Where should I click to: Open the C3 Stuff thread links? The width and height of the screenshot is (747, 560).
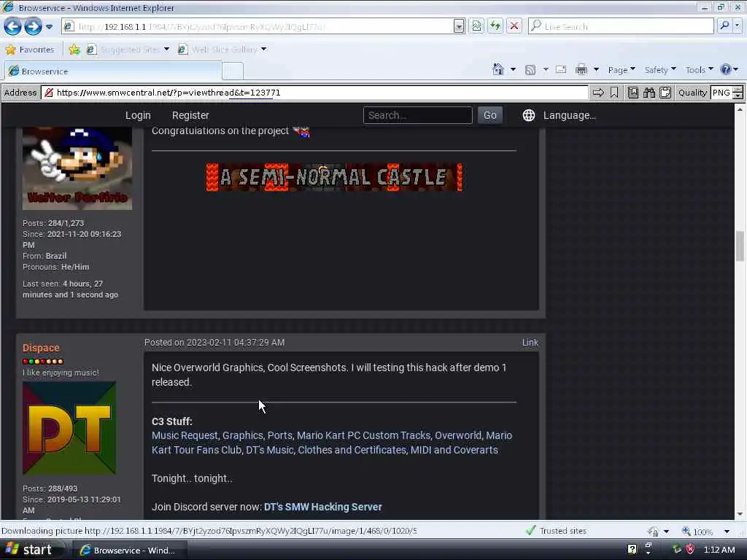332,443
